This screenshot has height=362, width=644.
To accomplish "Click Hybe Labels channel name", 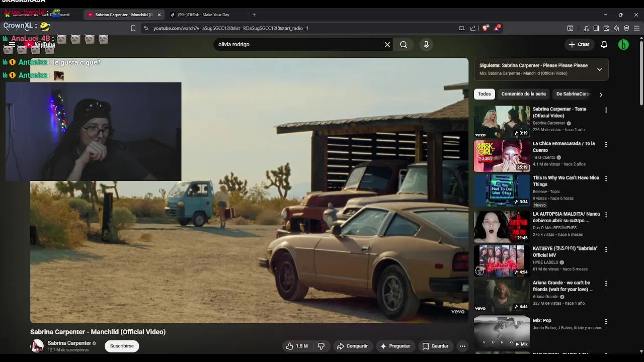I will tap(545, 262).
